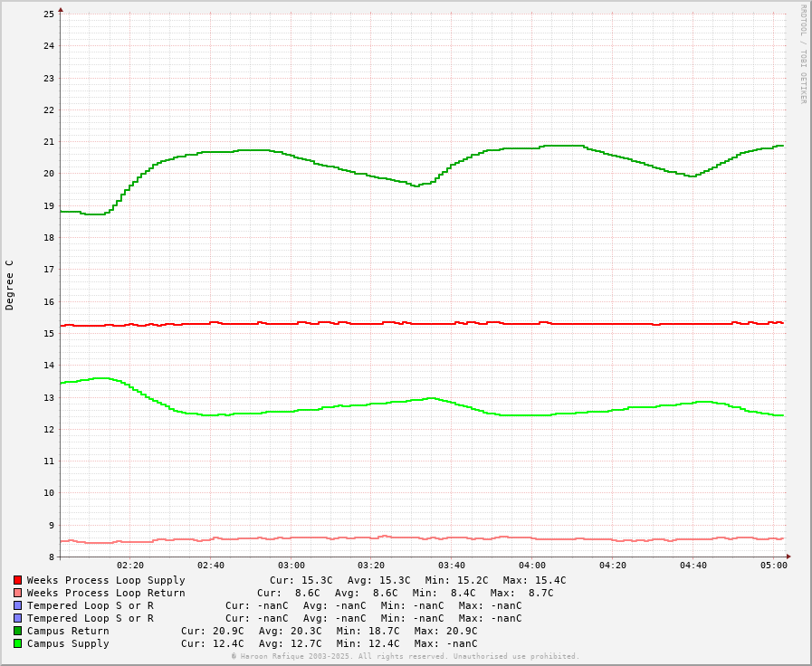The image size is (812, 666).
Task: Click the RRDTOOL / TOBI OETIKER watermark
Action: (x=802, y=54)
